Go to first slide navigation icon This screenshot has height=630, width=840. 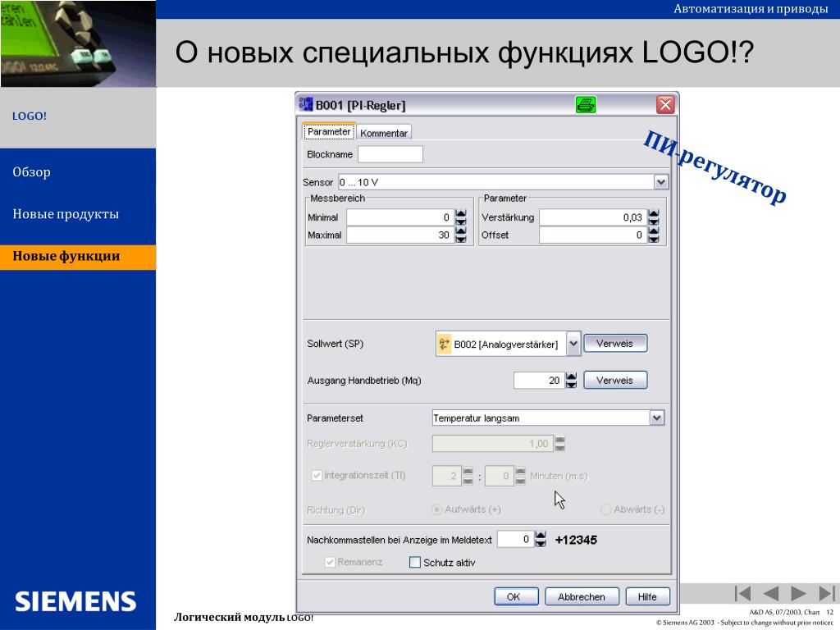click(x=742, y=593)
